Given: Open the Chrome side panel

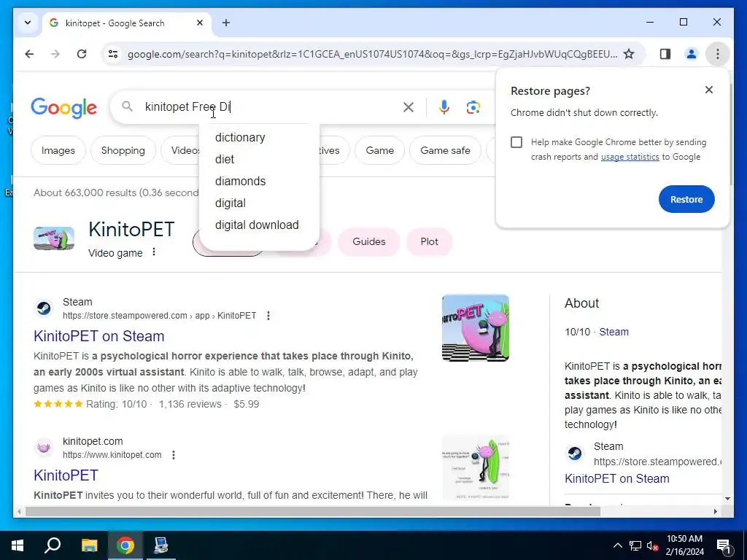Looking at the screenshot, I should [x=665, y=54].
